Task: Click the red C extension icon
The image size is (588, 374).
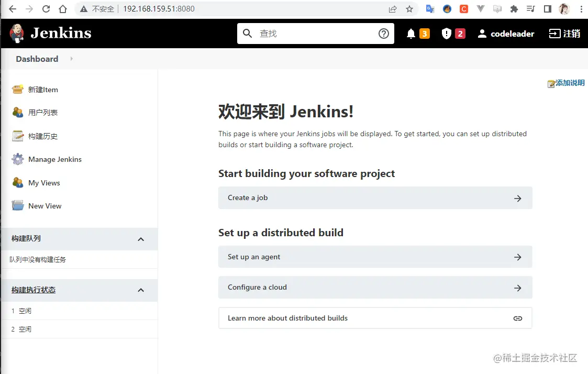Action: click(464, 9)
